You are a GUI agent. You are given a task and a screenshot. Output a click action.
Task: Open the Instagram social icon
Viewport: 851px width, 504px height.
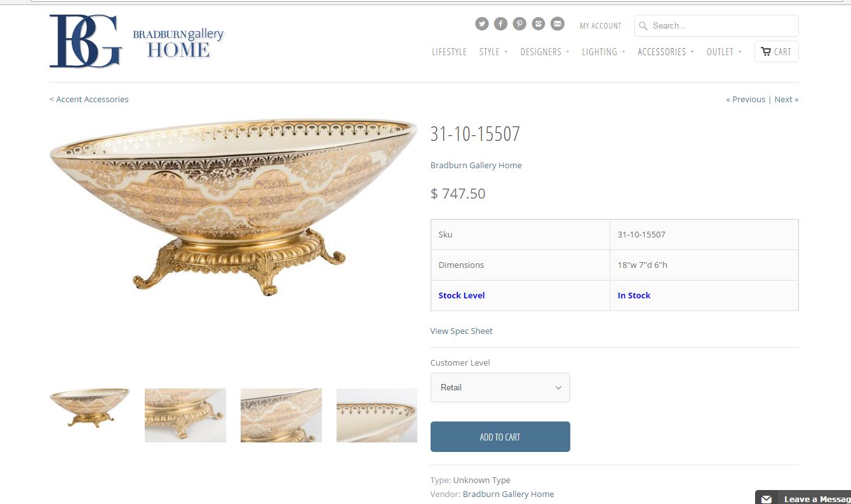coord(539,24)
